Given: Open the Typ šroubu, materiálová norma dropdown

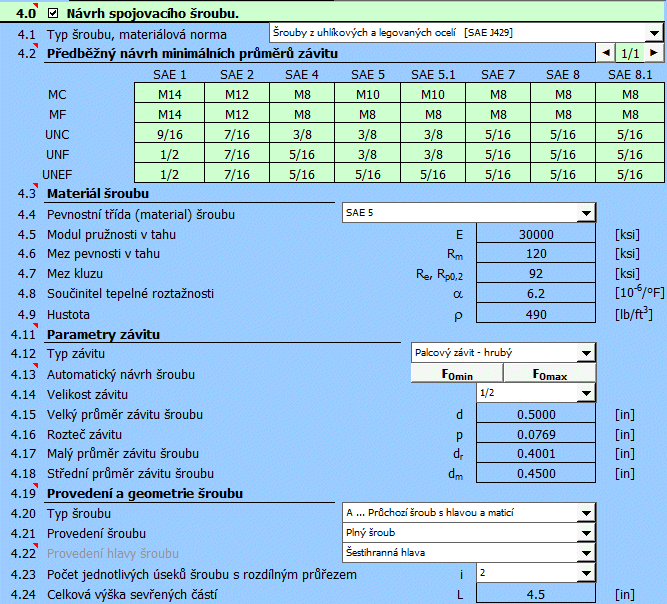Looking at the screenshot, I should click(x=653, y=33).
